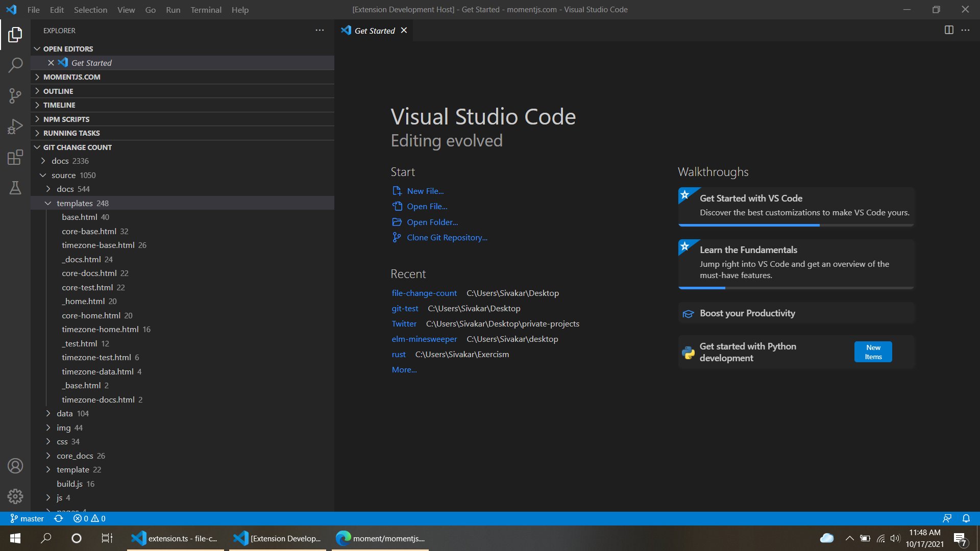Select build.js 16 in tree
The width and height of the screenshot is (980, 551).
pyautogui.click(x=183, y=484)
